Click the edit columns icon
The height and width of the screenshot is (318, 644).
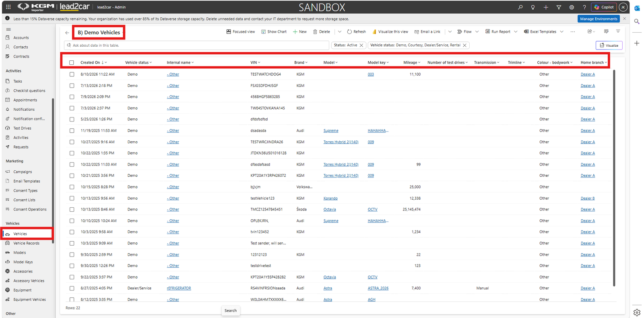click(606, 31)
